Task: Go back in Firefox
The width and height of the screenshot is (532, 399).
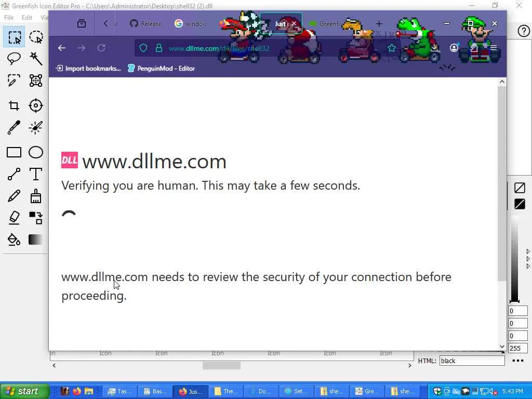Action: pyautogui.click(x=62, y=48)
